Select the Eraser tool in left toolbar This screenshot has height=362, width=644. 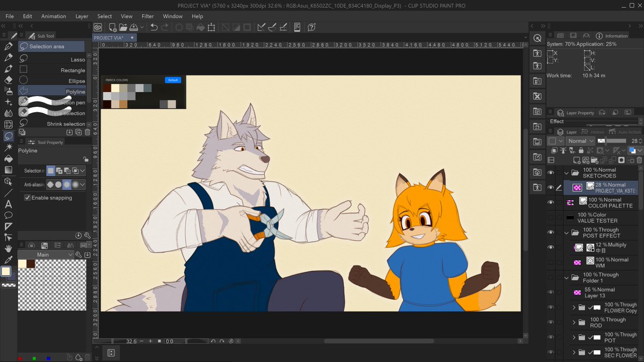(8, 79)
